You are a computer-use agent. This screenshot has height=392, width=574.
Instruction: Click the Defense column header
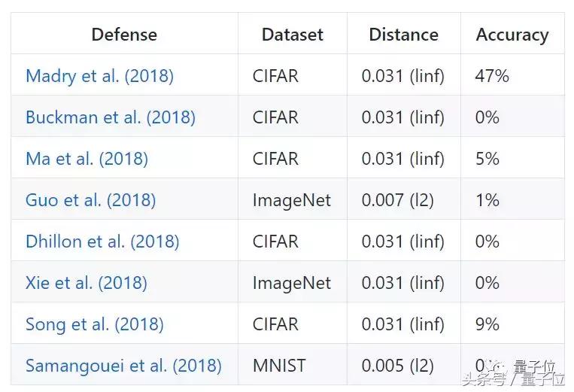[124, 35]
